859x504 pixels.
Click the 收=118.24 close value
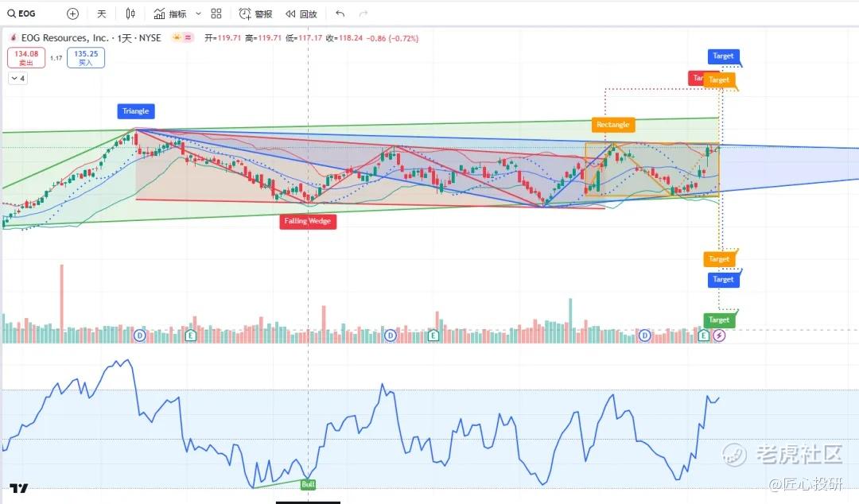coord(344,38)
